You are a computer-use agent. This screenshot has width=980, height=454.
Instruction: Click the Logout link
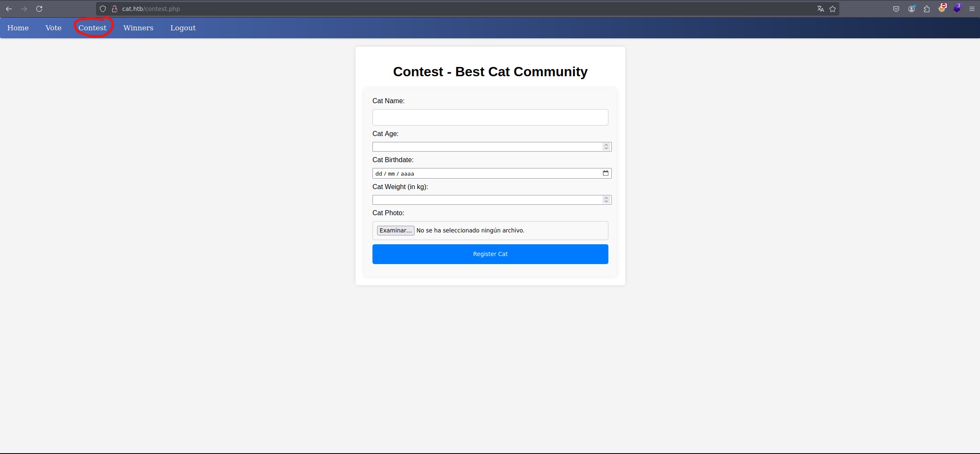tap(183, 28)
